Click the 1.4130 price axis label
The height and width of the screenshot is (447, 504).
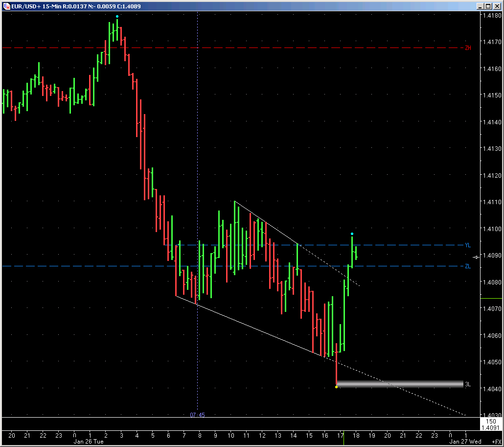point(492,148)
